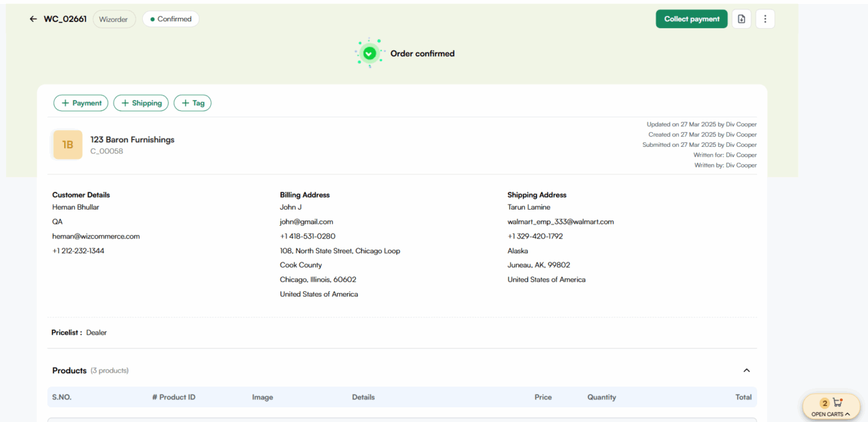Add a Payment to the order
868x422 pixels.
click(x=81, y=103)
